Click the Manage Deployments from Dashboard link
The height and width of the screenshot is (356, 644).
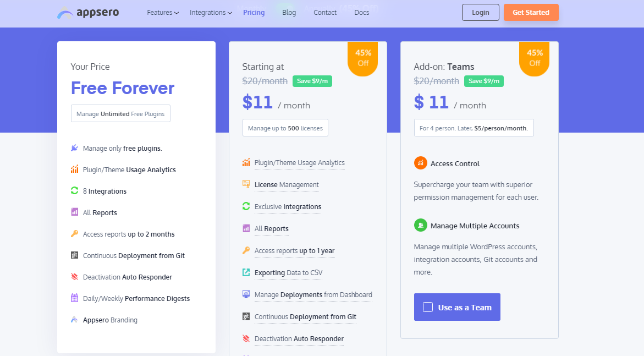pyautogui.click(x=313, y=295)
